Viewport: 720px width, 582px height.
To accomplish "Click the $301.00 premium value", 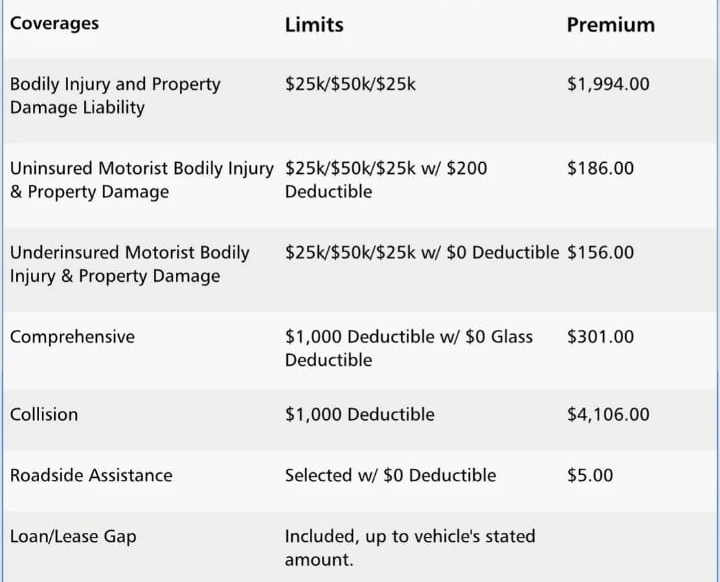I will click(600, 337).
